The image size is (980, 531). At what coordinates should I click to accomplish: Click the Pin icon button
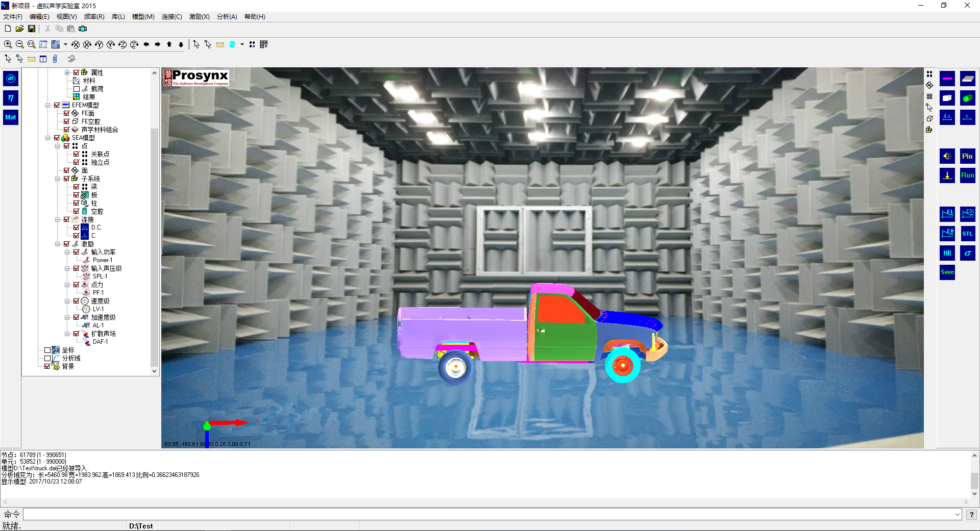[967, 157]
